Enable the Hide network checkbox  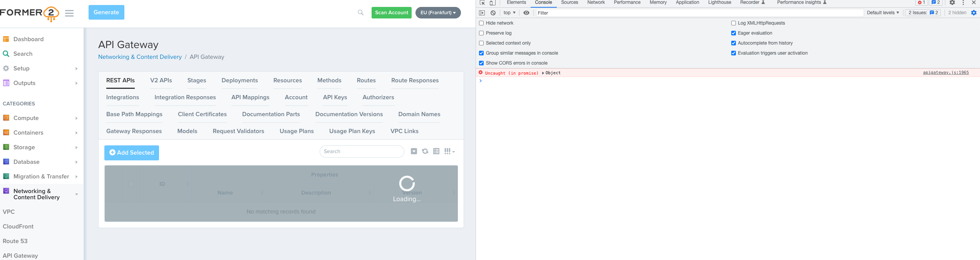point(481,23)
